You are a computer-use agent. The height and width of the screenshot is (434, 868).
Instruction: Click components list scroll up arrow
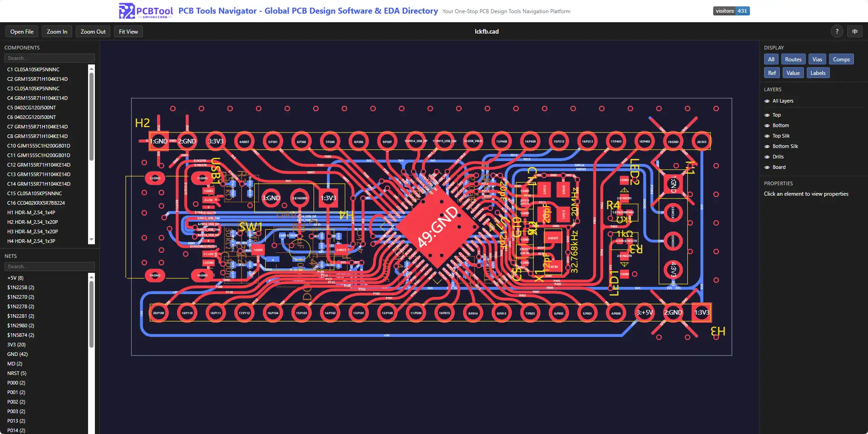tap(91, 69)
